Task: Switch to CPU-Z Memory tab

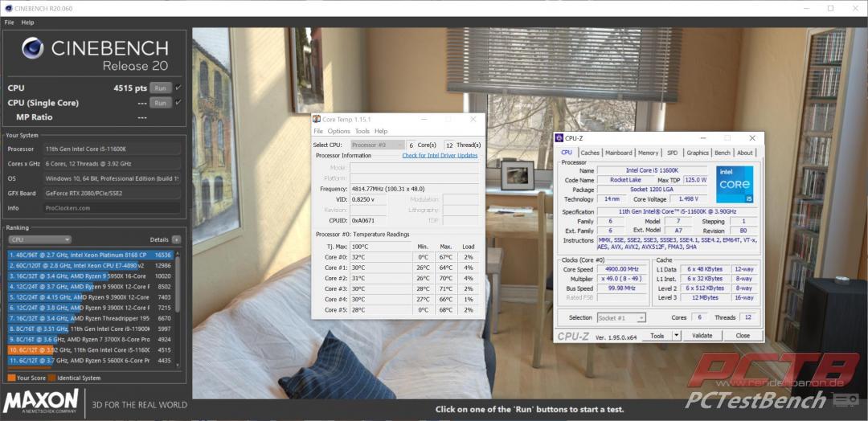Action: tap(649, 153)
